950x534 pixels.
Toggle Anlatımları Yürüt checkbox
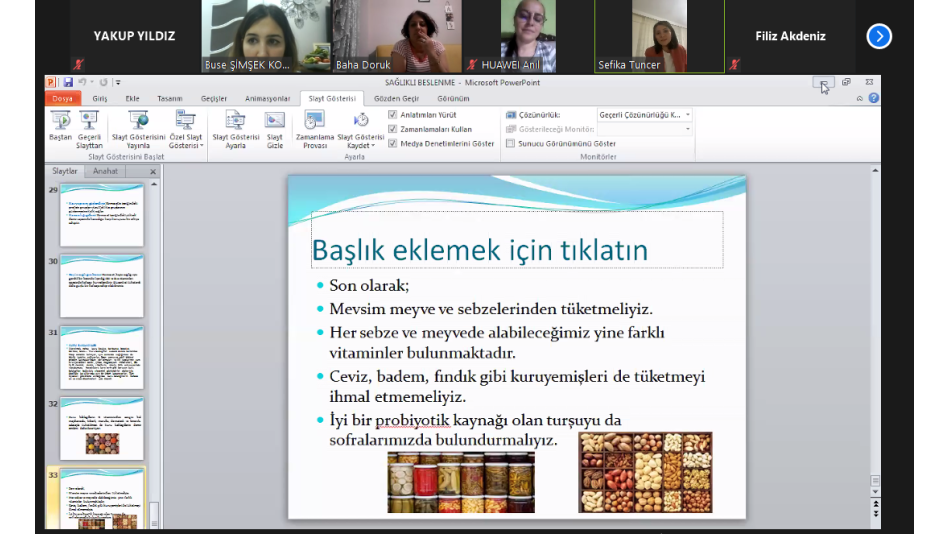coord(393,115)
